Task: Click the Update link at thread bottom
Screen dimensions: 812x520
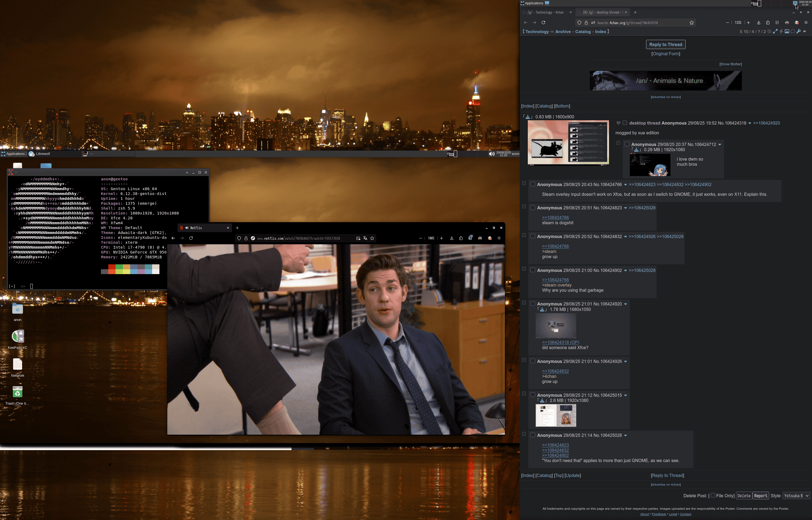Action: click(x=572, y=475)
